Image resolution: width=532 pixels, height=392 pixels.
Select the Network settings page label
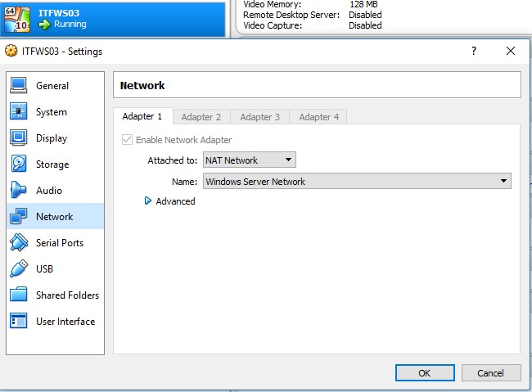(x=54, y=217)
